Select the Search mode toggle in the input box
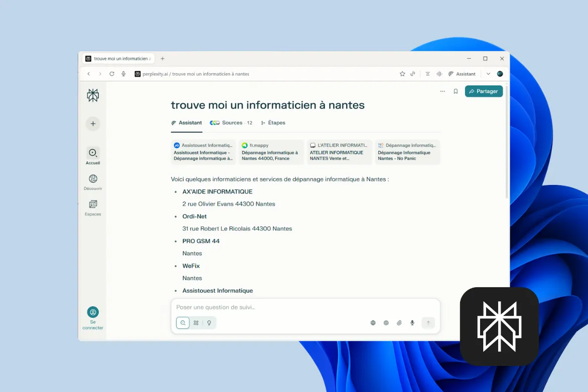 point(183,323)
